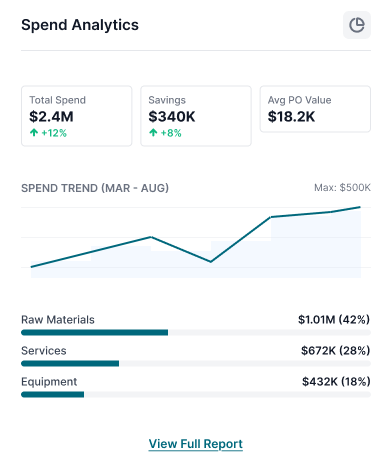Click the +8% change text
Image resolution: width=390 pixels, height=454 pixels.
coord(171,133)
